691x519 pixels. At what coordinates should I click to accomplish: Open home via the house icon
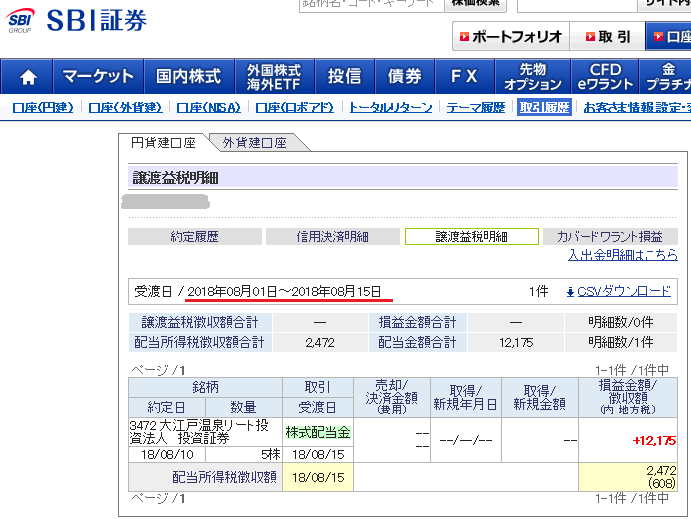(x=28, y=77)
